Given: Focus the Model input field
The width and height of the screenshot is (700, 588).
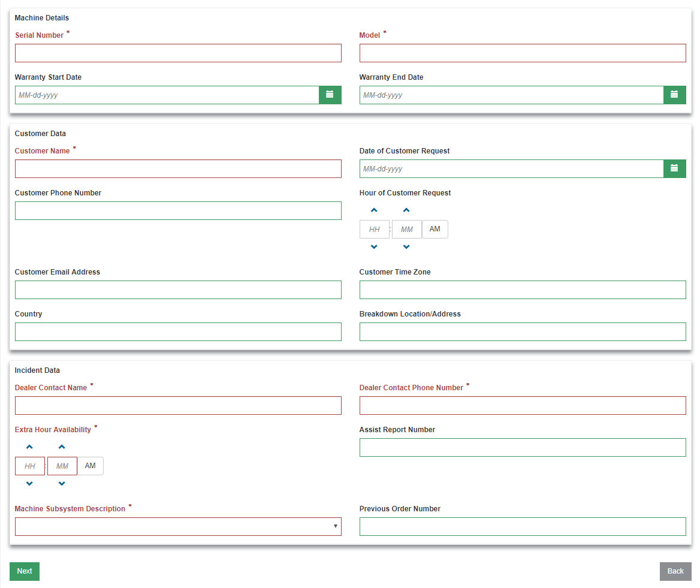Looking at the screenshot, I should point(523,53).
